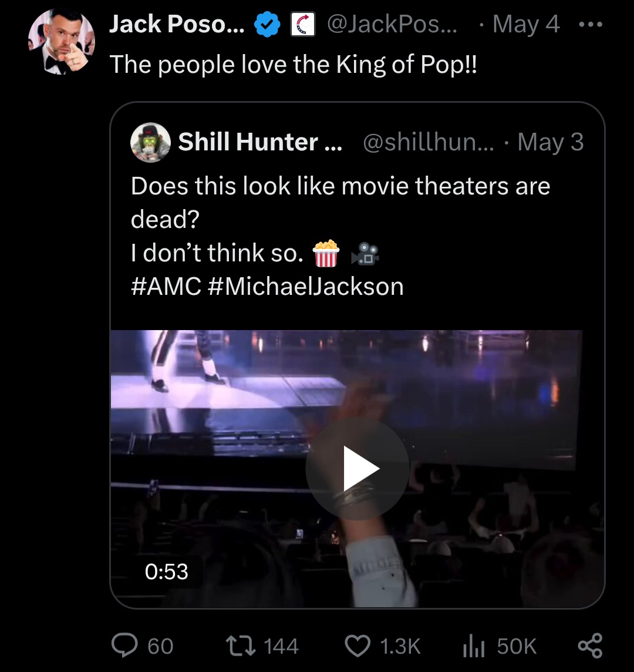Like the tweet with heart icon
The width and height of the screenshot is (634, 672).
358,646
